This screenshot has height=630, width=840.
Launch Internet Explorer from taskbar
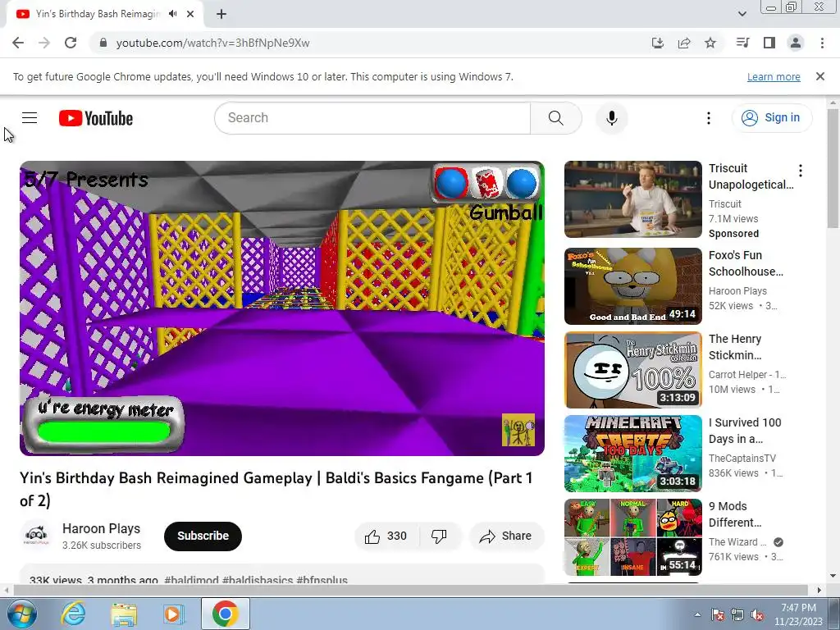pos(73,614)
